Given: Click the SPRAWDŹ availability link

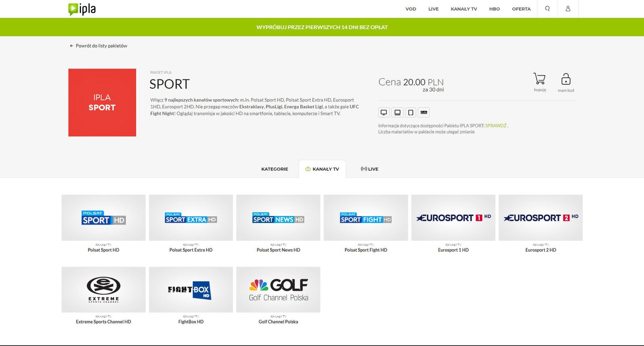Looking at the screenshot, I should 496,125.
